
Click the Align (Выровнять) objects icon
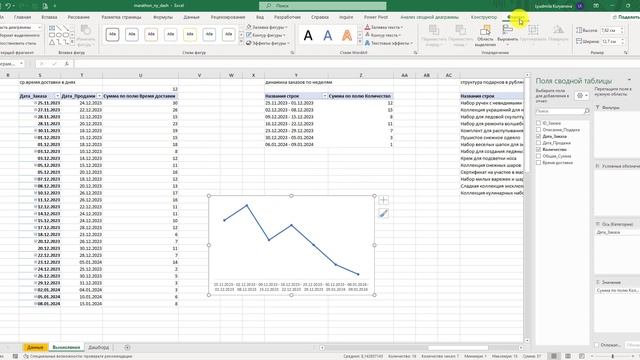pyautogui.click(x=507, y=29)
